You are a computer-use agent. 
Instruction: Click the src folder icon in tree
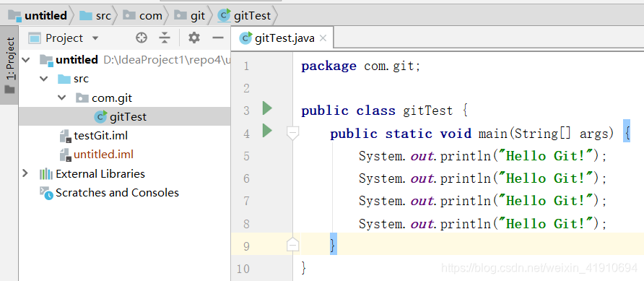coord(64,79)
